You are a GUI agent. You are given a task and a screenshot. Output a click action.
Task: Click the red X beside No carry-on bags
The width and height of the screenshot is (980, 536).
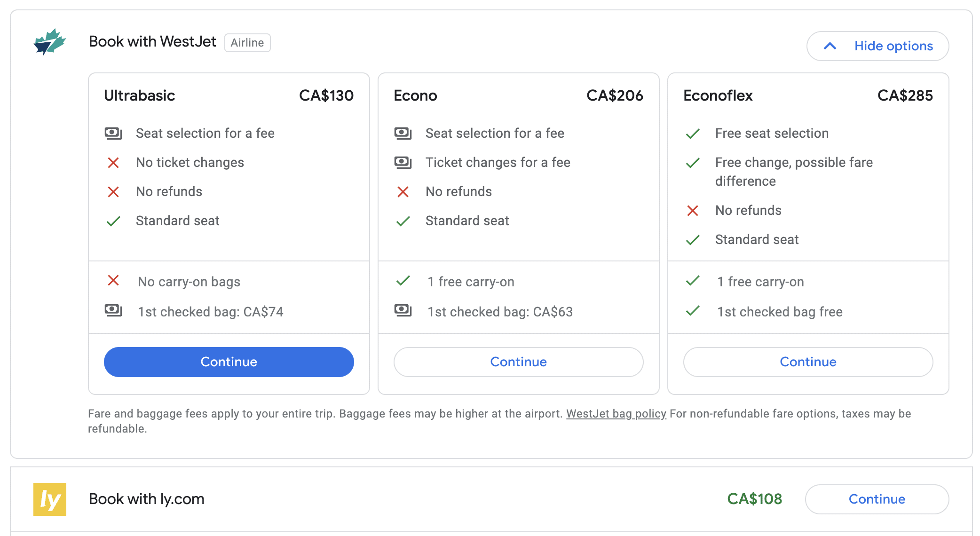(x=113, y=281)
